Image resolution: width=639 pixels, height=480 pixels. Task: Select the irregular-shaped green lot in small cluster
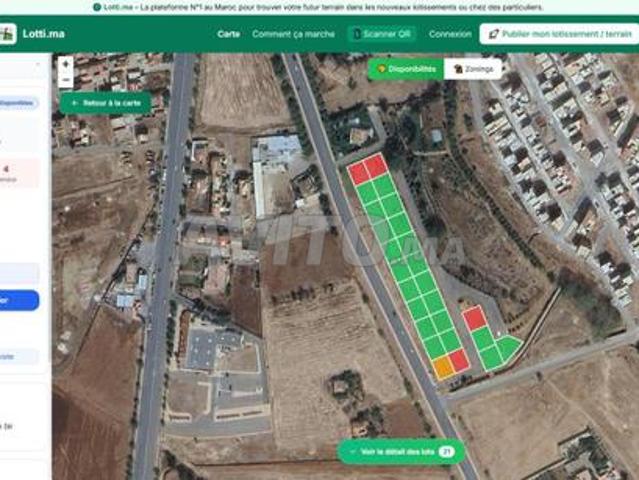[x=508, y=348]
